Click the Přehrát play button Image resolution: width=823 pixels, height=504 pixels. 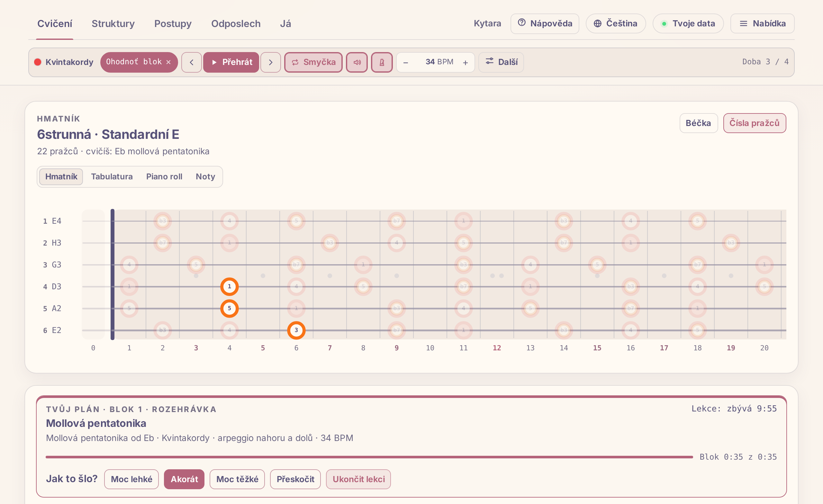pyautogui.click(x=231, y=62)
